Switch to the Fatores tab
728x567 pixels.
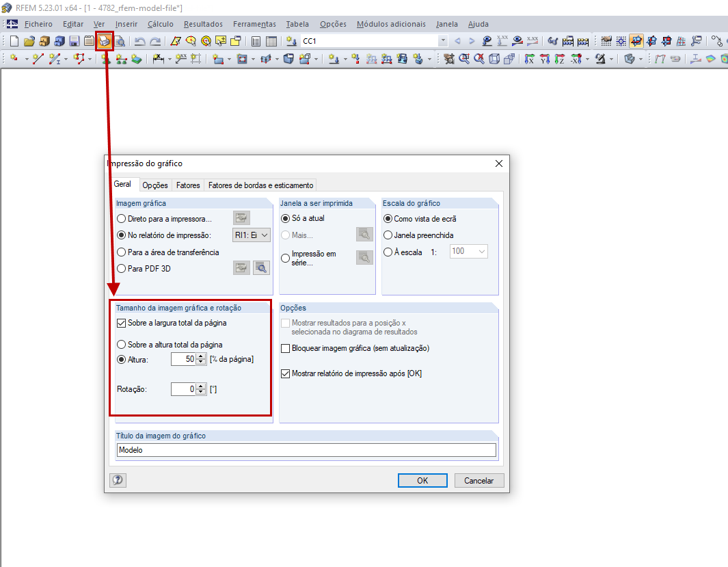pos(188,185)
